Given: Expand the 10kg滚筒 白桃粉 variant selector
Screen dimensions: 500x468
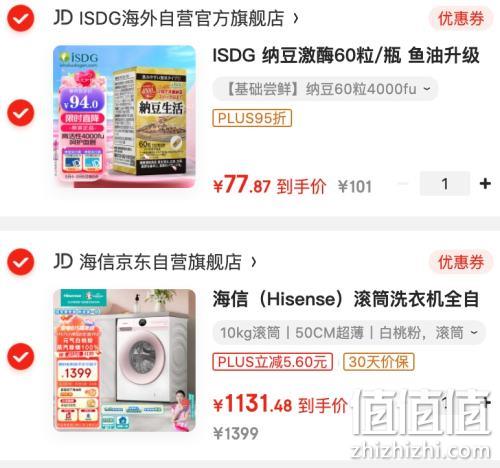Looking at the screenshot, I should pos(349,332).
